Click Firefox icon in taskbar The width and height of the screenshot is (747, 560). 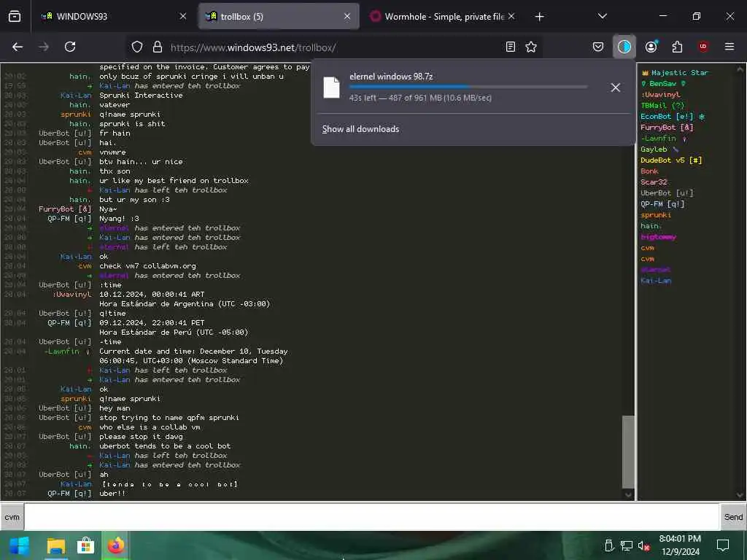click(x=116, y=545)
